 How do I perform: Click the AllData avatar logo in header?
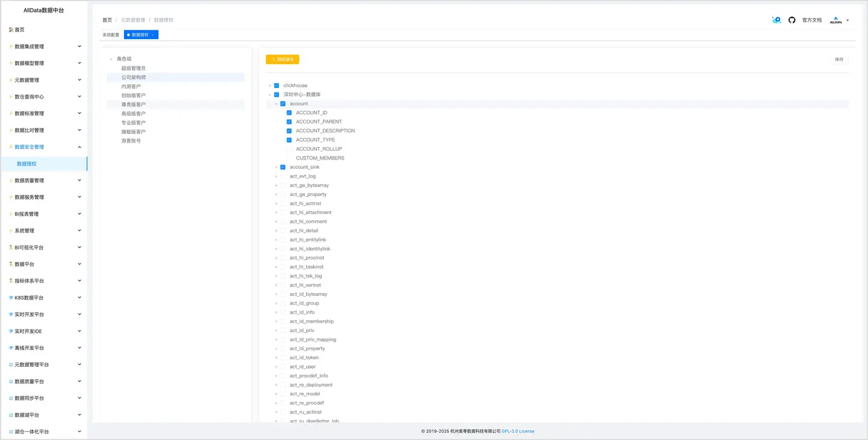(836, 20)
